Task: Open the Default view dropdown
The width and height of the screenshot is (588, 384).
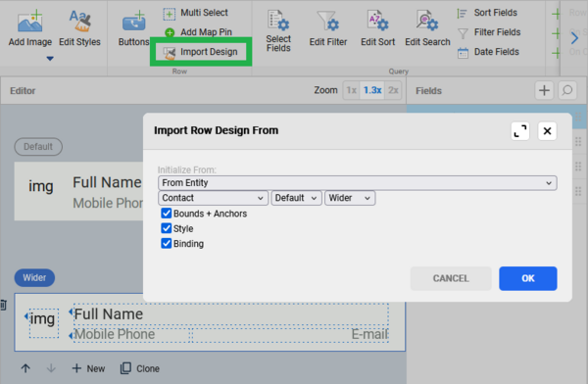Action: coord(296,198)
